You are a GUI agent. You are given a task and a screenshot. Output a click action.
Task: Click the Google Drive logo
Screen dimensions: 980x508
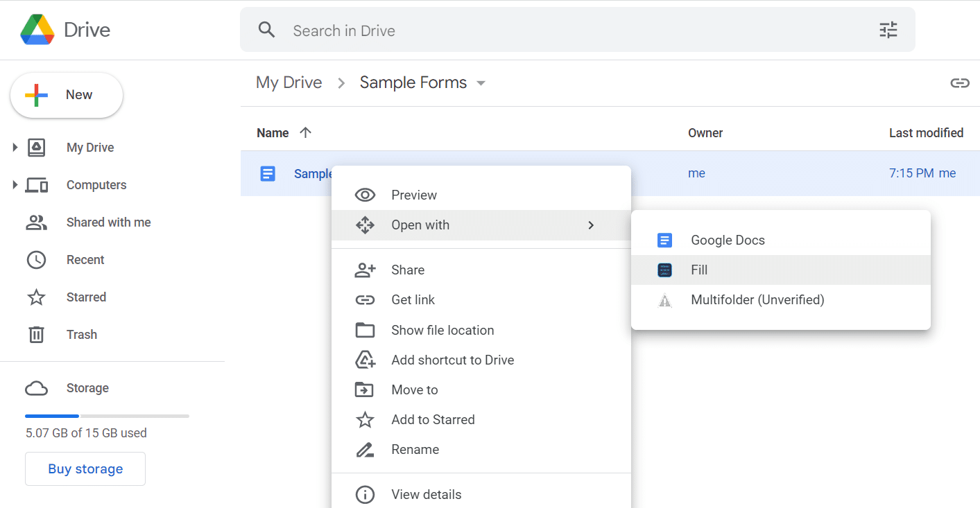pos(37,30)
